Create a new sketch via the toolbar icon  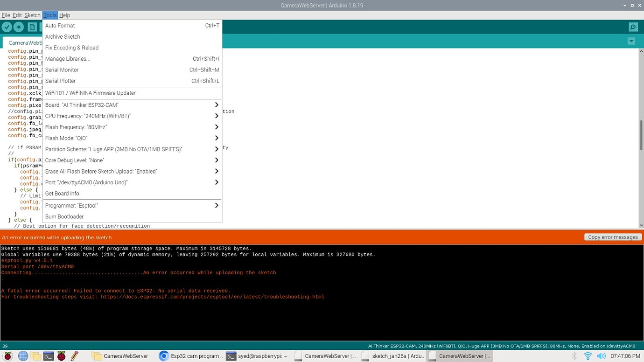coord(32,27)
